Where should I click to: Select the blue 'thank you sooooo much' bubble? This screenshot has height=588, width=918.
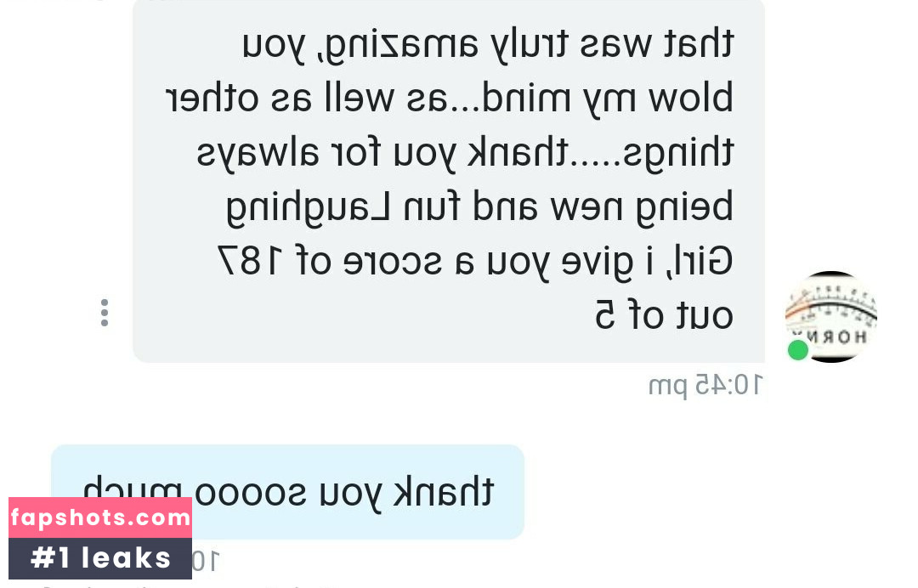point(287,491)
